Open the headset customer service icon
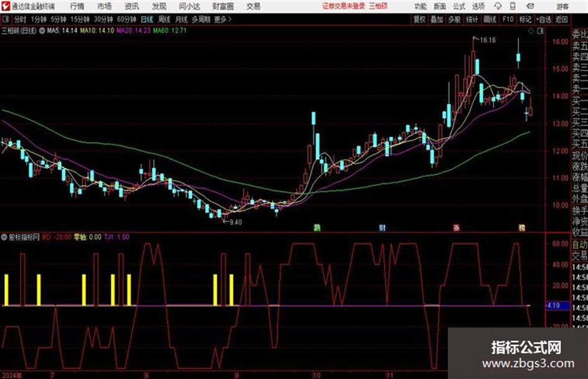The width and height of the screenshot is (588, 379). (498, 6)
